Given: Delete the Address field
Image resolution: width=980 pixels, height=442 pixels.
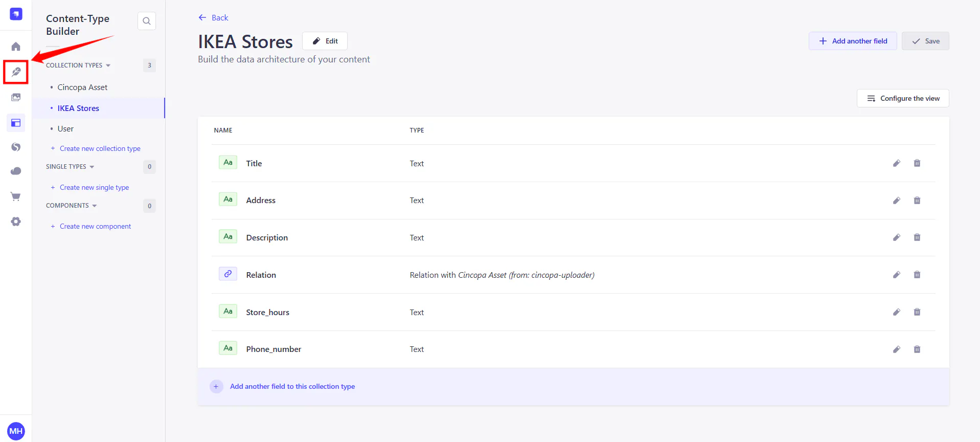Looking at the screenshot, I should tap(917, 201).
